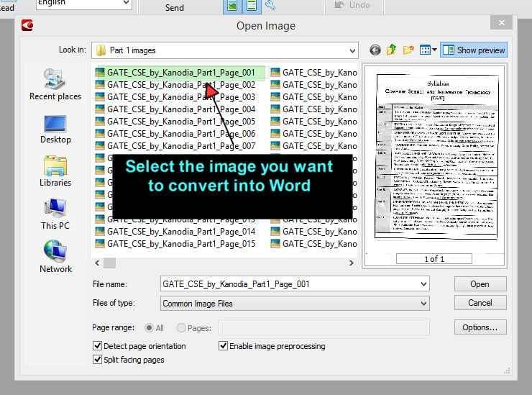Expand the Look in folder dropdown

point(352,50)
